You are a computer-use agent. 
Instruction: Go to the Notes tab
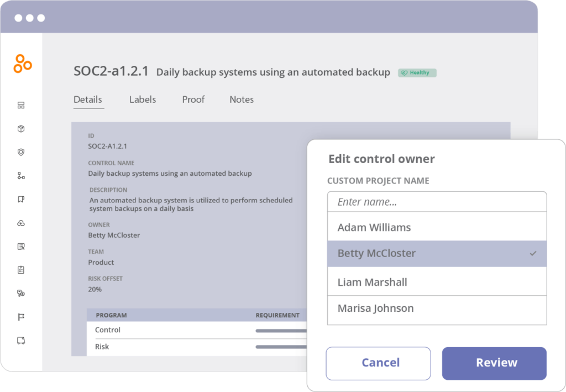click(x=242, y=100)
